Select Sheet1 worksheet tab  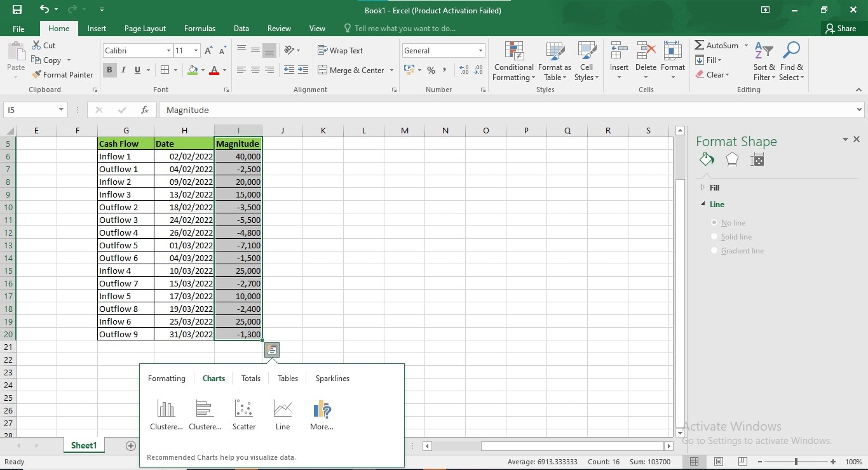[84, 446]
